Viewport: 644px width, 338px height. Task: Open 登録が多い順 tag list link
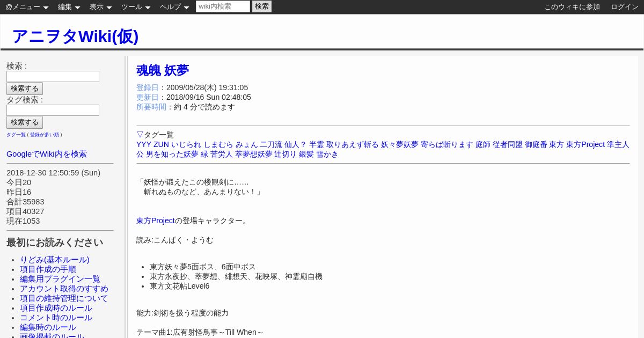click(45, 135)
